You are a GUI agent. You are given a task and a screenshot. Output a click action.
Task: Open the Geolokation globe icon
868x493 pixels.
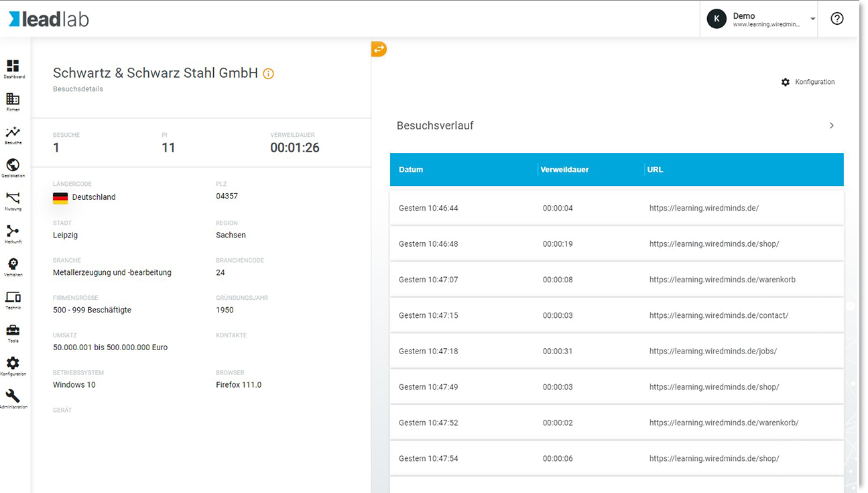point(13,165)
